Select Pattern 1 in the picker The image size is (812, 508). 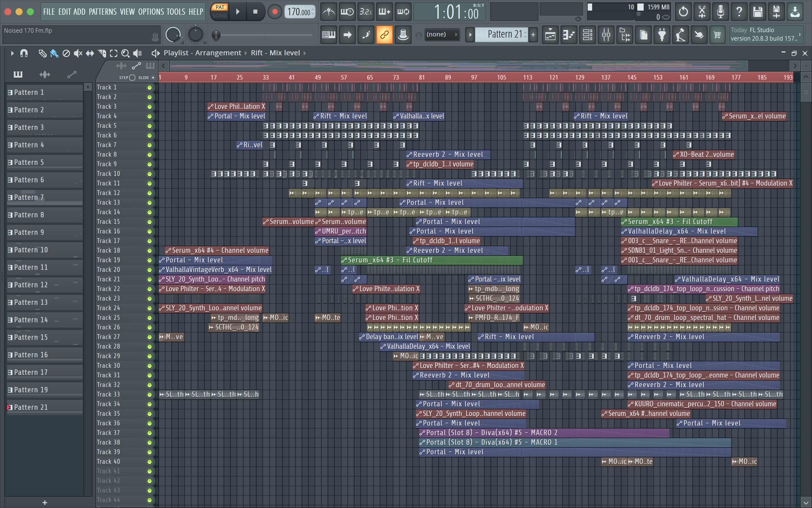(x=45, y=92)
